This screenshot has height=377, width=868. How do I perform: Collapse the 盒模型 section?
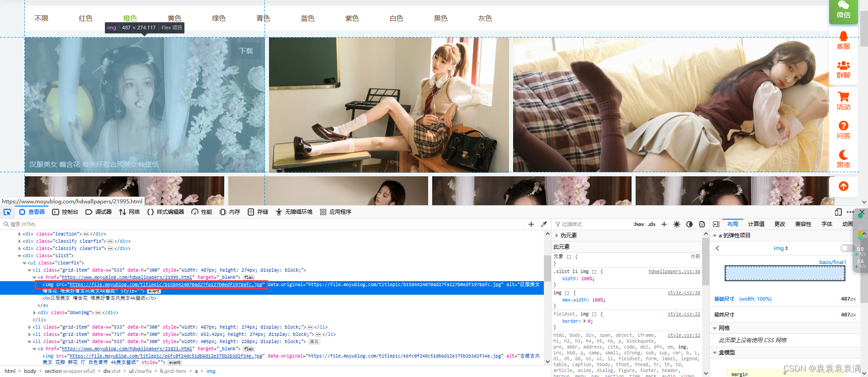[715, 353]
